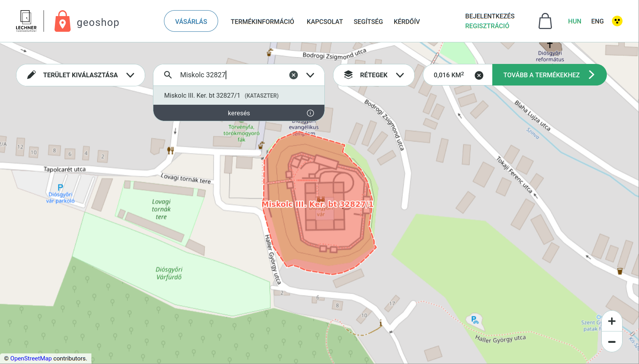Click the accessible parking icon near Haller György utca

click(x=475, y=320)
